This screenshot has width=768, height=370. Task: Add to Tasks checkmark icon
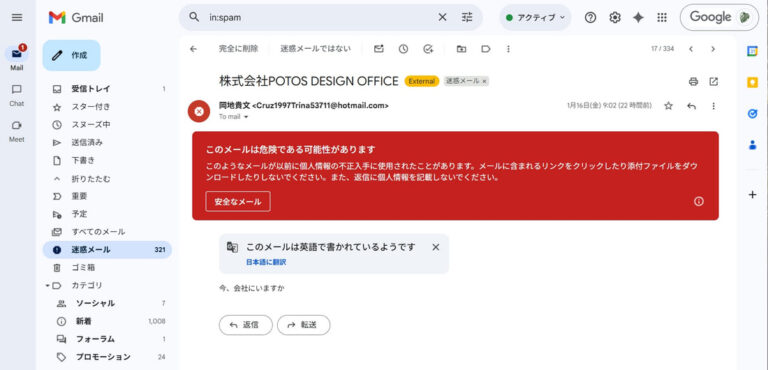click(x=429, y=49)
